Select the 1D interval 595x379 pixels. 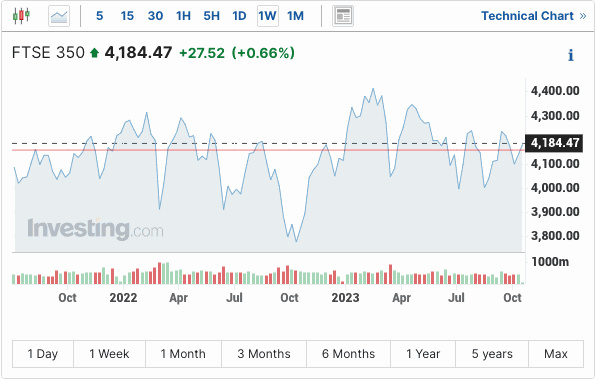pos(239,16)
